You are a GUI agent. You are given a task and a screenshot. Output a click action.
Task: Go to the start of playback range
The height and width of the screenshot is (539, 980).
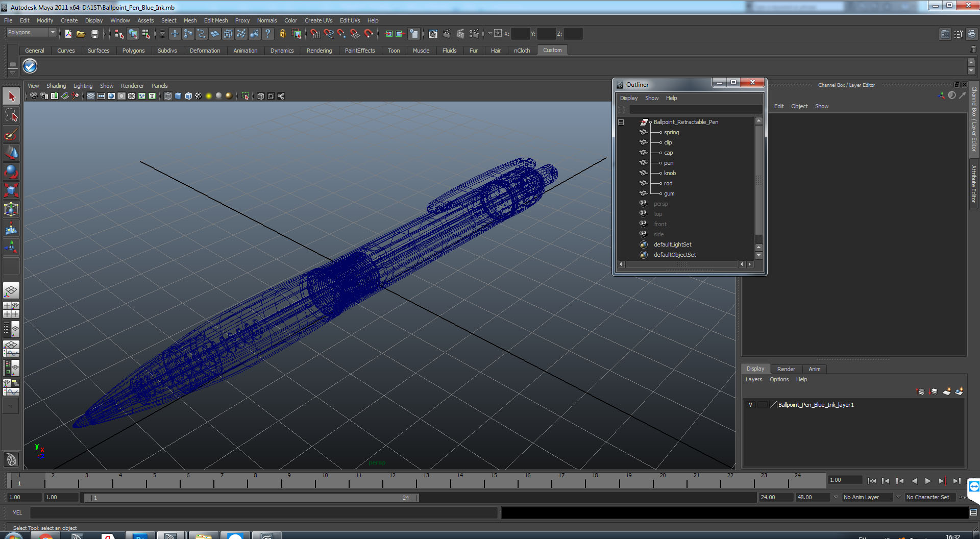(872, 481)
